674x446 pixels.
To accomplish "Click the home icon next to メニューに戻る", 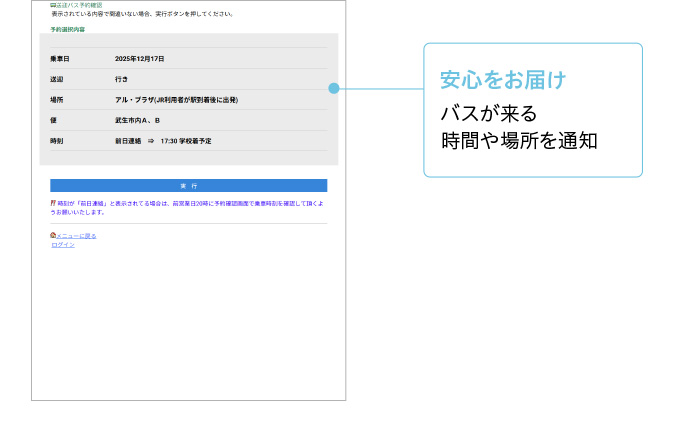I will 53,236.
